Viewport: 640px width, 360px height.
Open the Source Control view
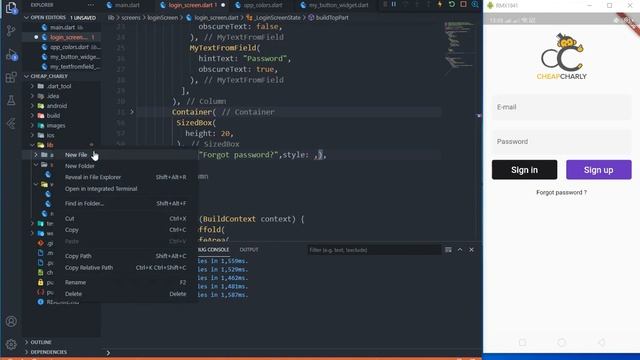coord(11,31)
